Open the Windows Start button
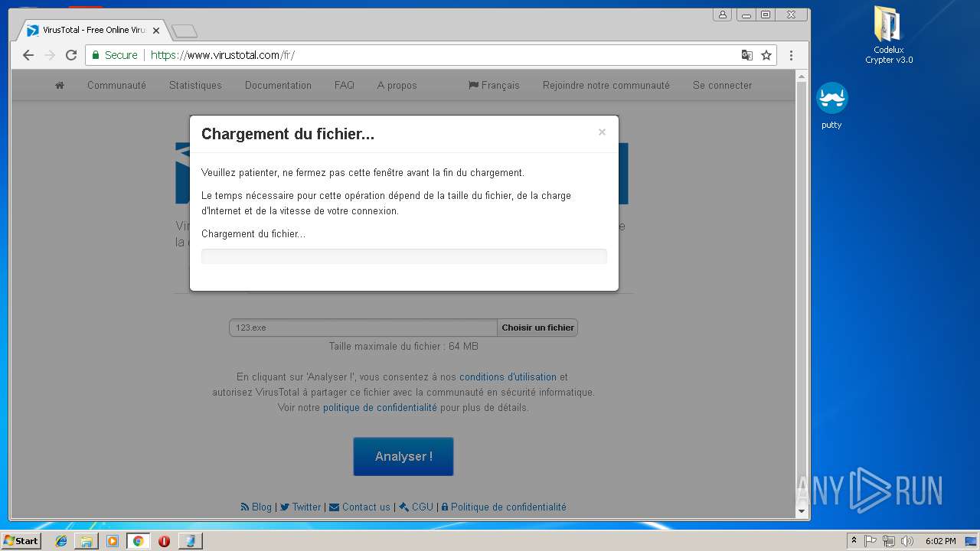The height and width of the screenshot is (551, 980). [21, 541]
